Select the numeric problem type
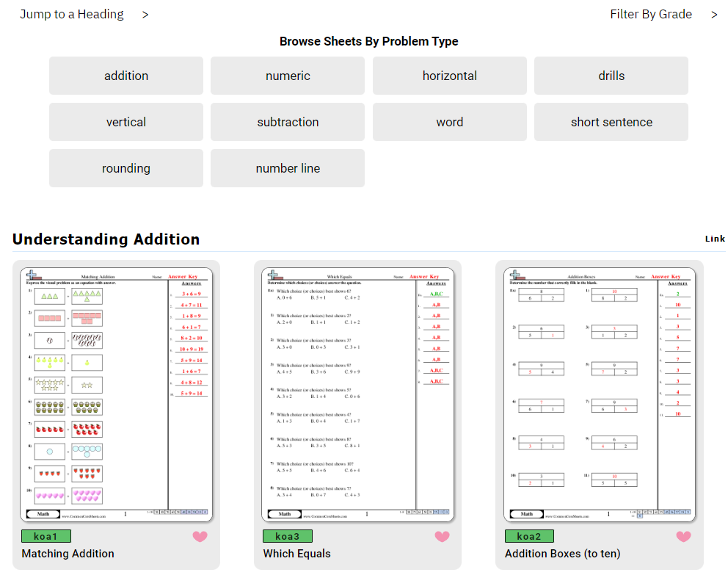Screen dimensions: 728x575 288,76
